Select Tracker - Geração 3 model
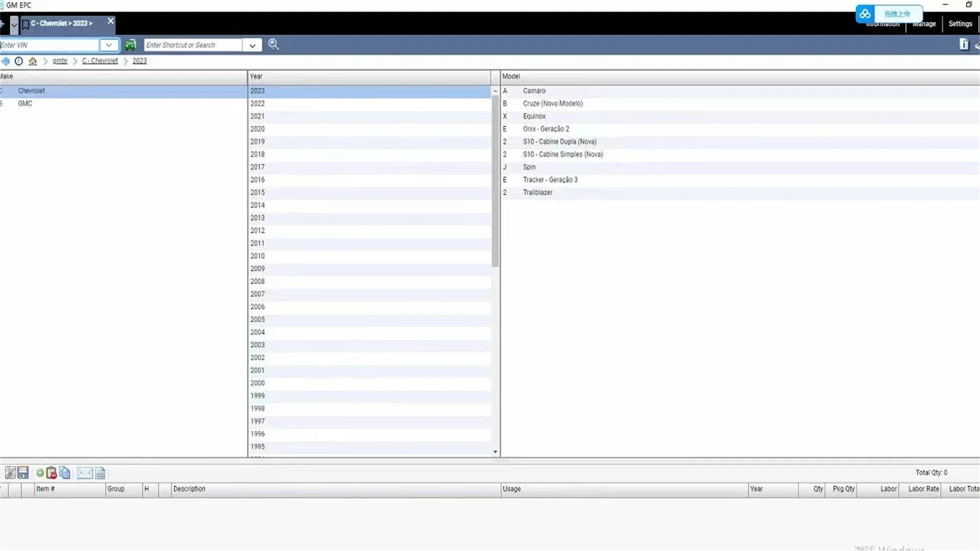The image size is (980, 551). 550,180
